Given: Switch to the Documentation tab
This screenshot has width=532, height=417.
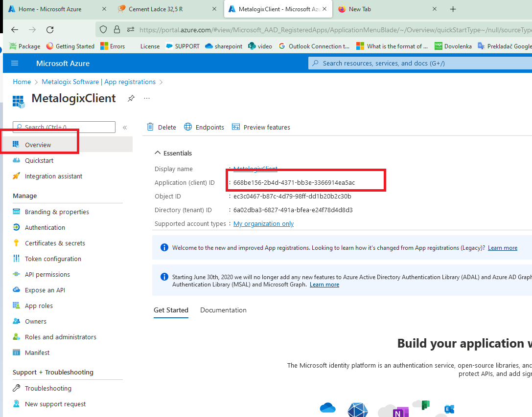Looking at the screenshot, I should (x=223, y=310).
